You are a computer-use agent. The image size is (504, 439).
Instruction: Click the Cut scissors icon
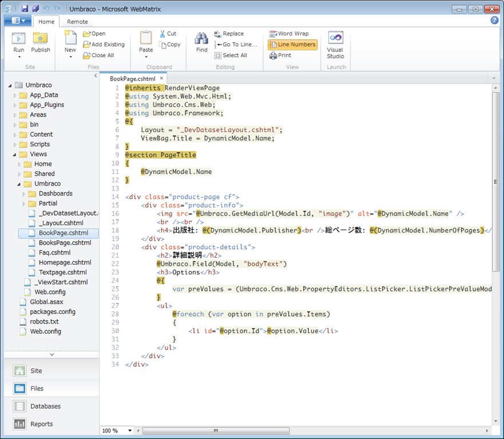[x=164, y=34]
